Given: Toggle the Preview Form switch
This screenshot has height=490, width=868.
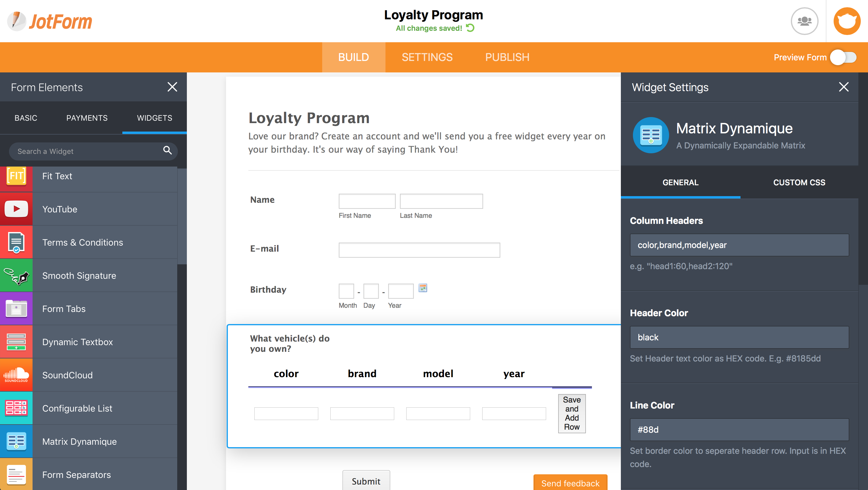Looking at the screenshot, I should coord(845,57).
